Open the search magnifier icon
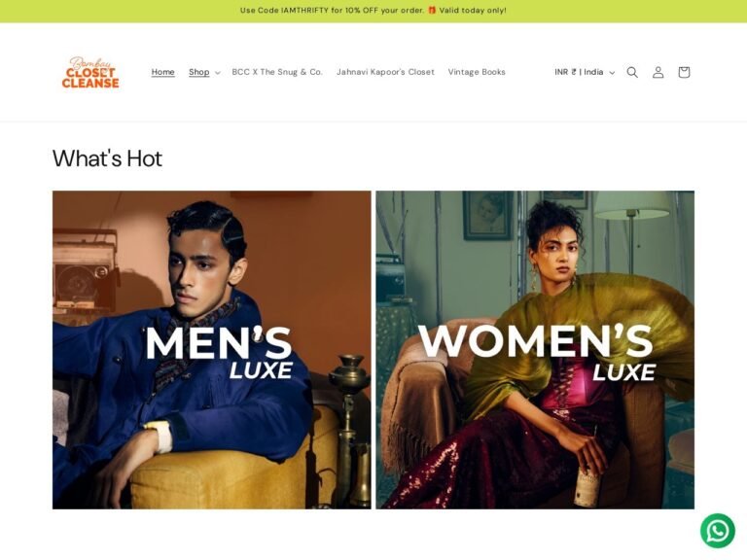The image size is (747, 560). (632, 72)
